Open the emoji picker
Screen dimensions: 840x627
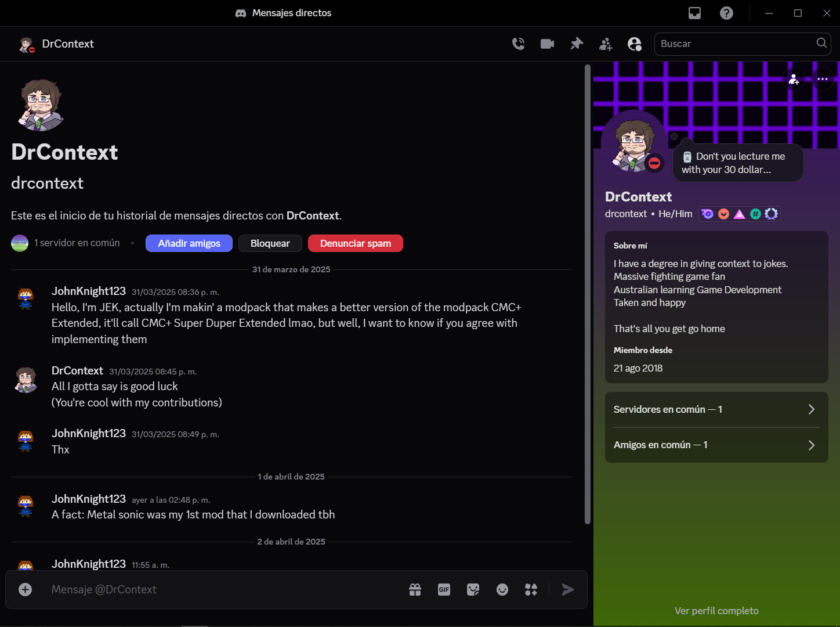click(x=502, y=590)
